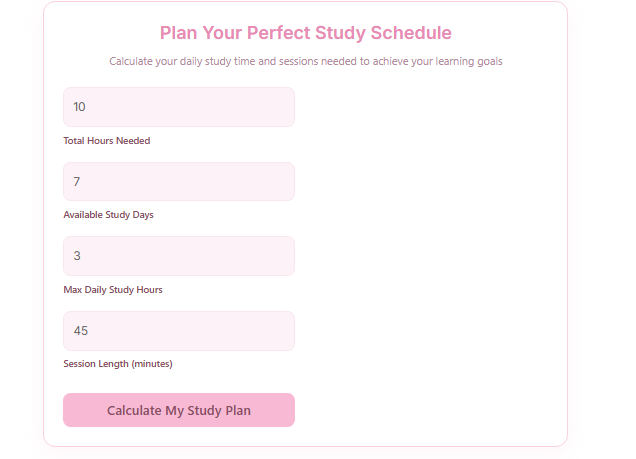This screenshot has height=459, width=636.
Task: Focus the Available Study Days input
Action: tap(178, 182)
